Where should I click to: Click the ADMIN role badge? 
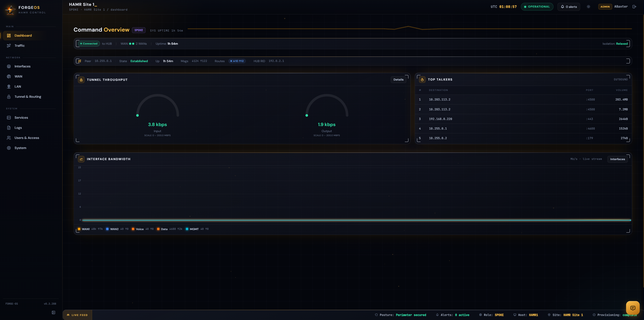[605, 7]
